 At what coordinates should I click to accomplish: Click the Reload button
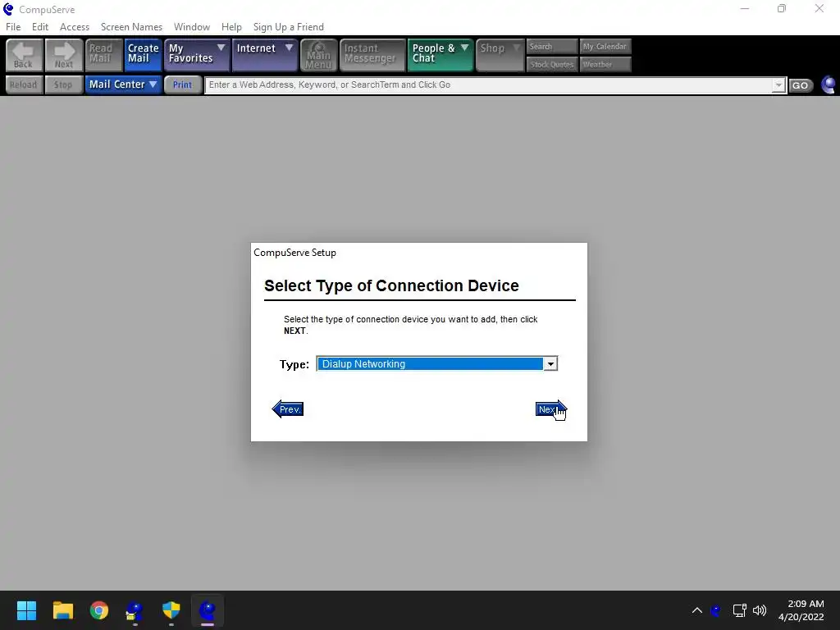(x=24, y=84)
